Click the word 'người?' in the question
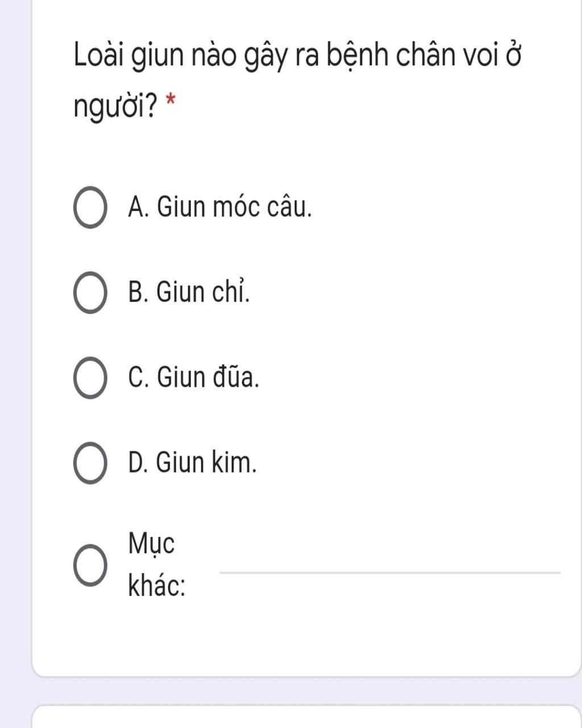The width and height of the screenshot is (582, 728). (x=116, y=106)
